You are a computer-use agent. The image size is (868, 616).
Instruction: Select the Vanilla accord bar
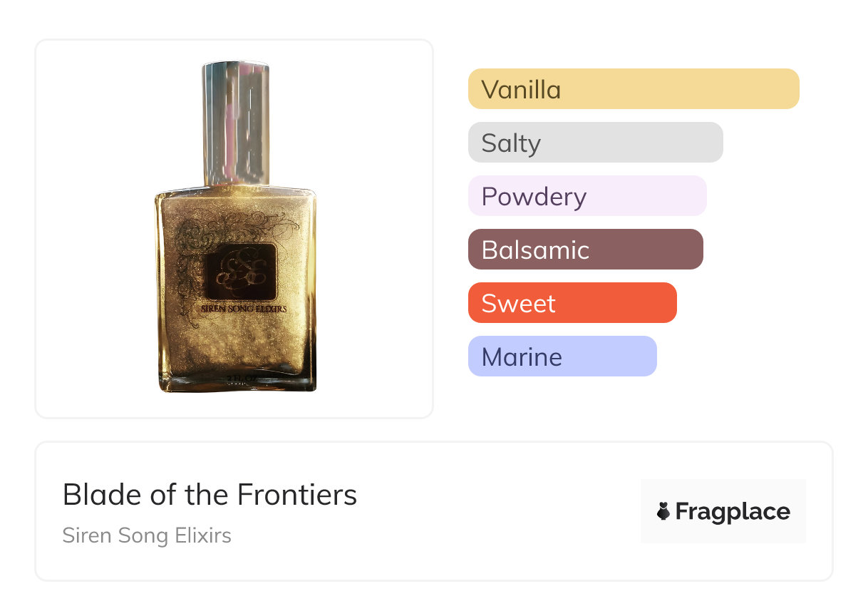[x=634, y=89]
